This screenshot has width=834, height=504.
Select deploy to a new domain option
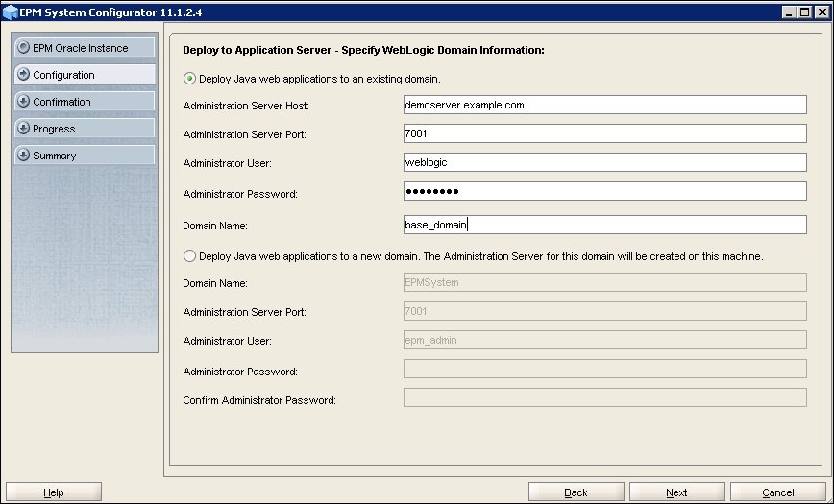189,256
